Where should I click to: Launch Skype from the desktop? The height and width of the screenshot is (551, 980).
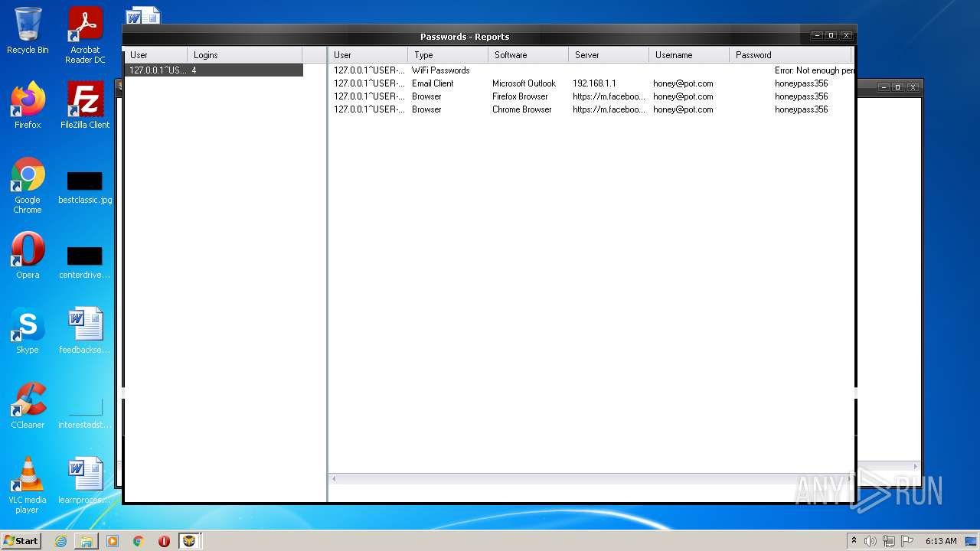coord(28,331)
